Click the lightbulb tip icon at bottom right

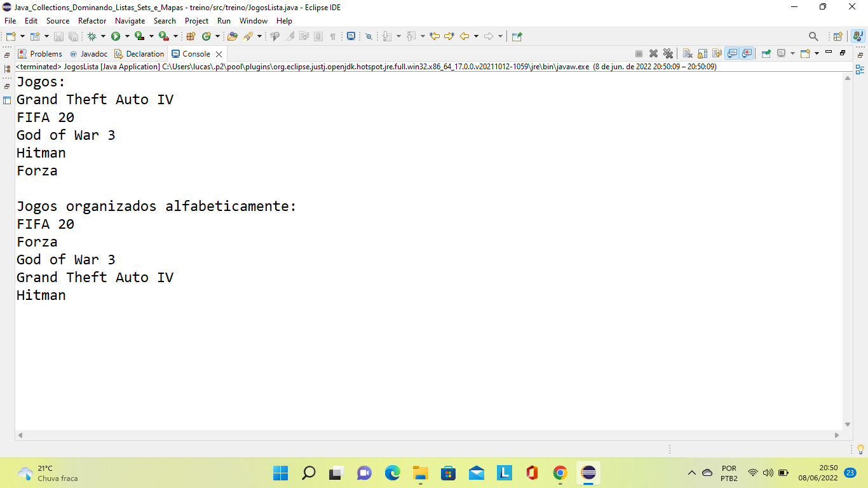(861, 449)
